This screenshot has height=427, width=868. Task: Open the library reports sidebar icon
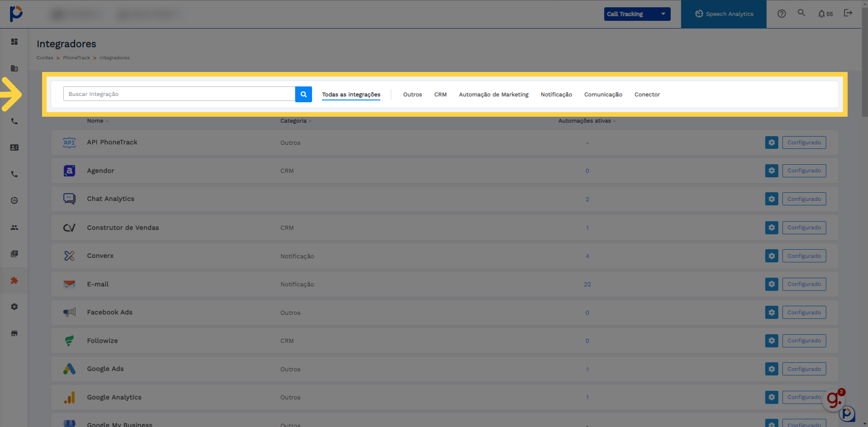tap(14, 254)
